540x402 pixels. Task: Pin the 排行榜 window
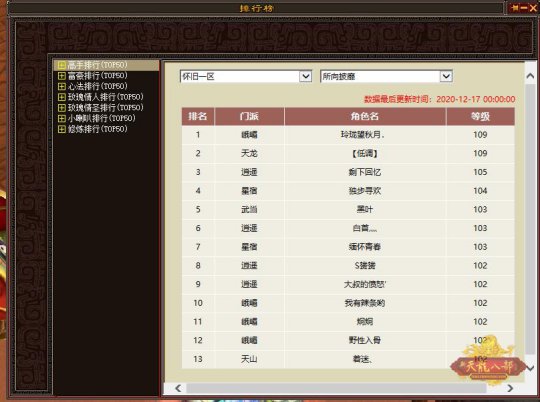[515, 8]
